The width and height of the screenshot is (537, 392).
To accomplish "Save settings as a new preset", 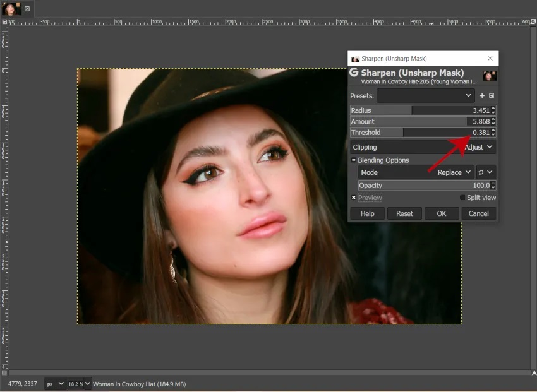I will tap(482, 96).
